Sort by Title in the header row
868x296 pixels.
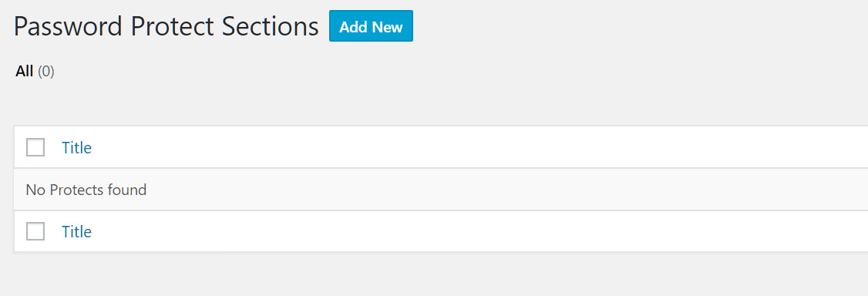click(76, 148)
